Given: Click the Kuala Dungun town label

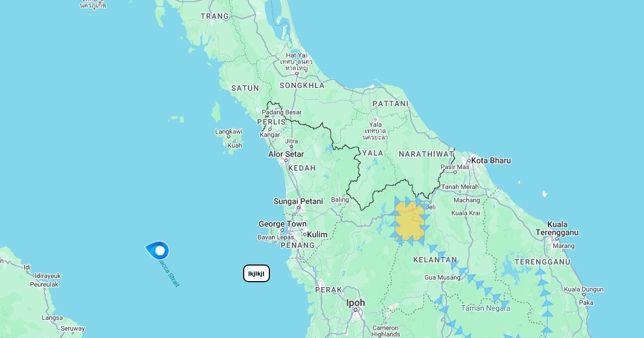Looking at the screenshot, I should point(584,289).
